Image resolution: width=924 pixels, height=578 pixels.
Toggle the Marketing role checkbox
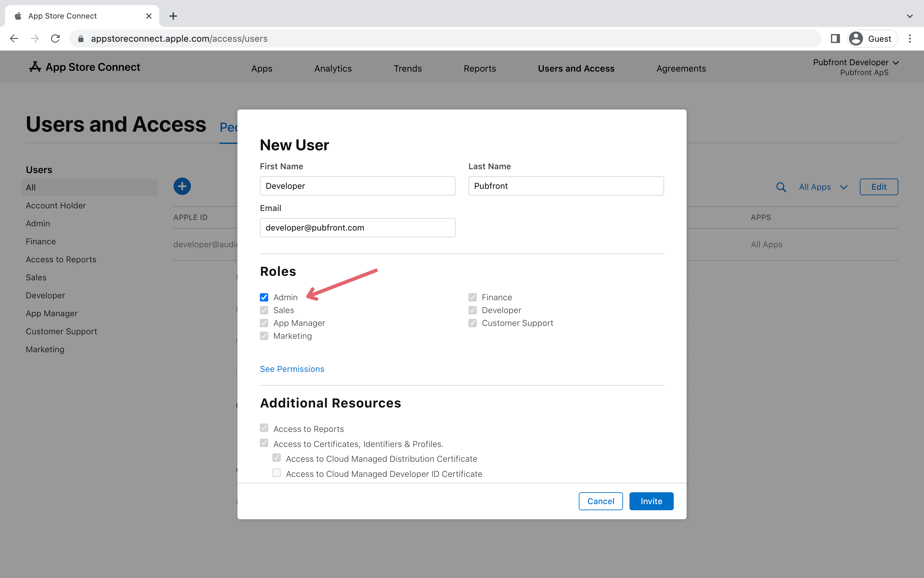tap(264, 336)
